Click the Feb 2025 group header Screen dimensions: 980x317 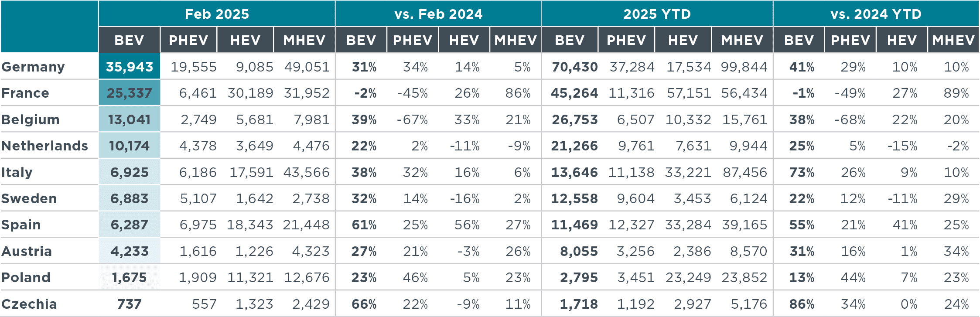coord(217,14)
